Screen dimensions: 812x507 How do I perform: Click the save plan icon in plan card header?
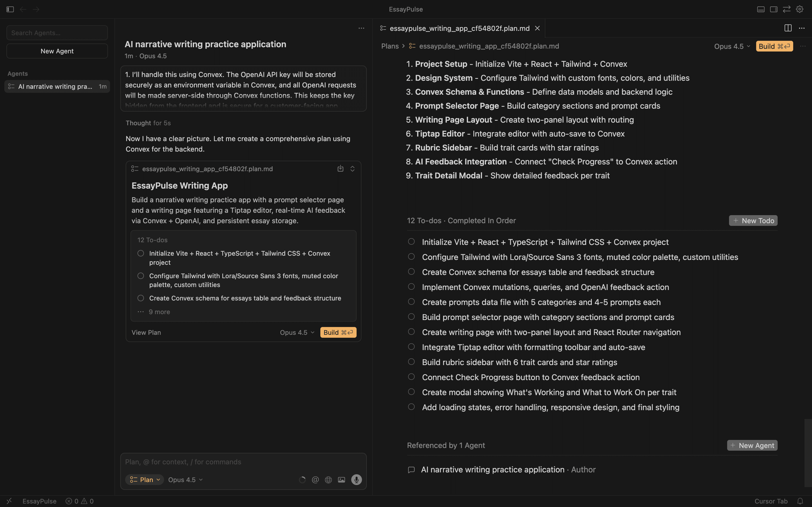[340, 169]
